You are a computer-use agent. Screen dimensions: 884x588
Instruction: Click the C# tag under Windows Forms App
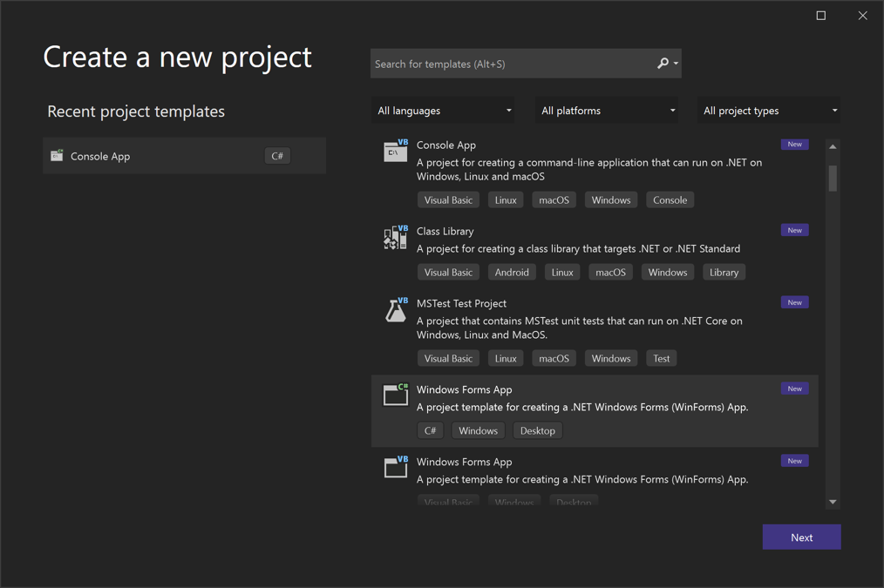[430, 430]
